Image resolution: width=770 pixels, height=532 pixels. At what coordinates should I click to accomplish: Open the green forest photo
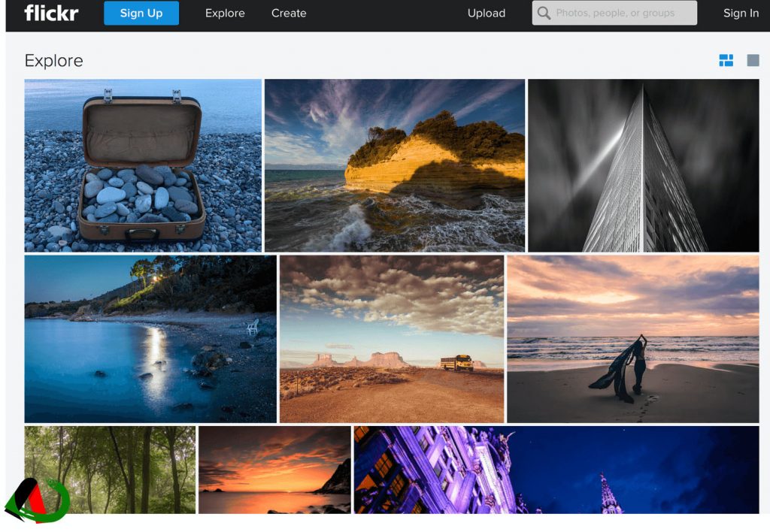click(110, 470)
